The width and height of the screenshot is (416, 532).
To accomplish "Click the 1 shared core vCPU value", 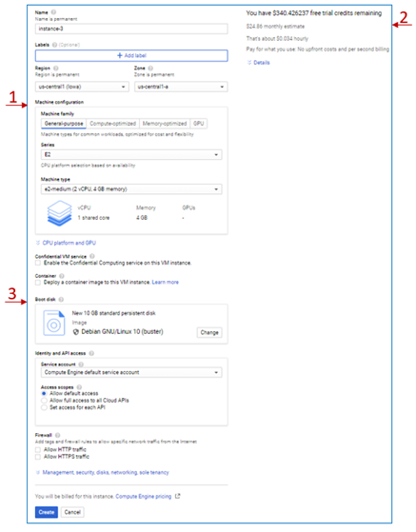I will click(x=93, y=218).
